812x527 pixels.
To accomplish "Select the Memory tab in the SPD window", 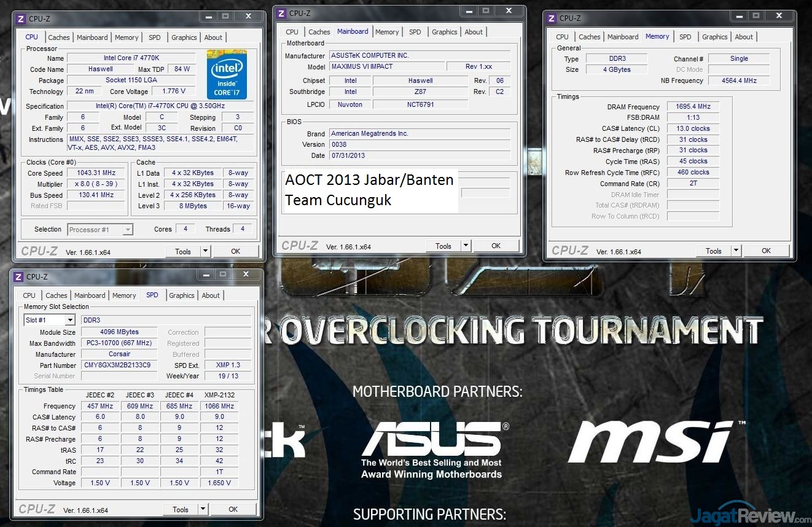I will (x=124, y=295).
